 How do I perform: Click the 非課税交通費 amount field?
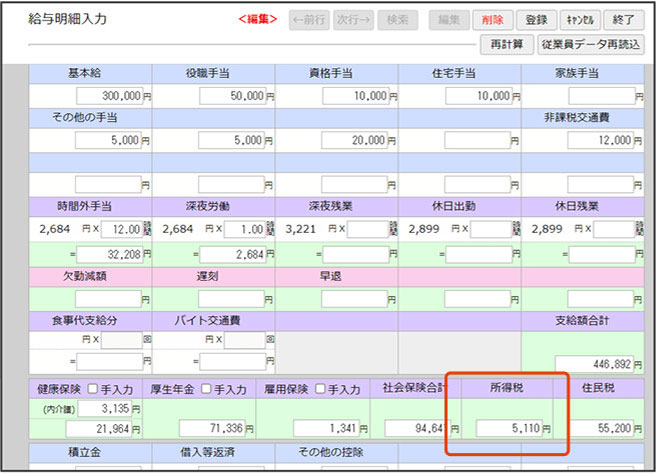tap(601, 140)
